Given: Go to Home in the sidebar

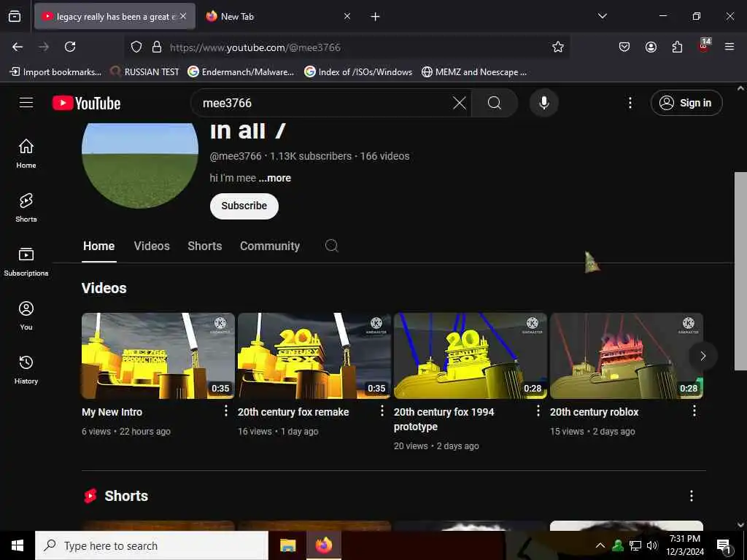Looking at the screenshot, I should (26, 153).
